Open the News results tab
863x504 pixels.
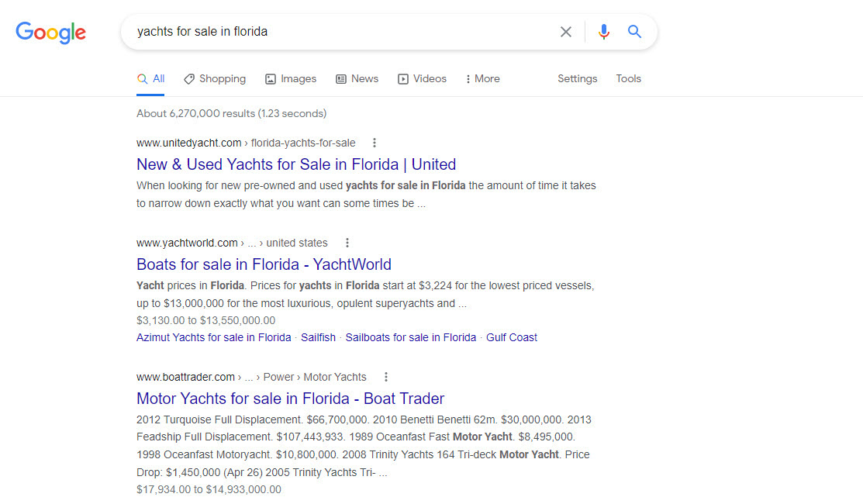point(357,79)
